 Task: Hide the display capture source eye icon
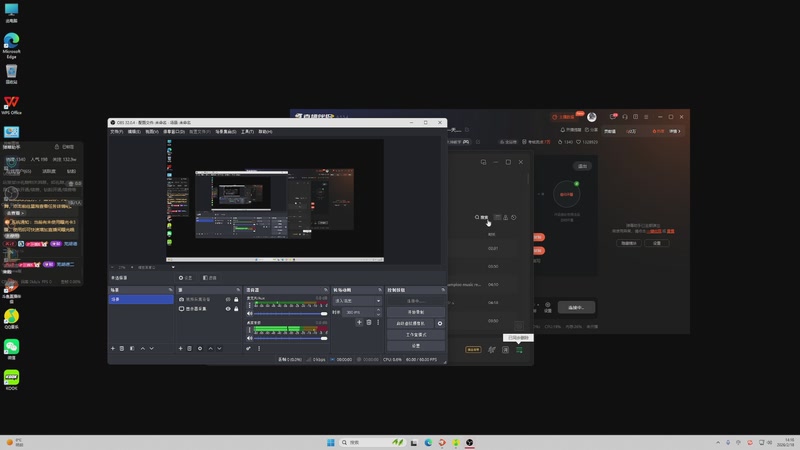[x=228, y=309]
